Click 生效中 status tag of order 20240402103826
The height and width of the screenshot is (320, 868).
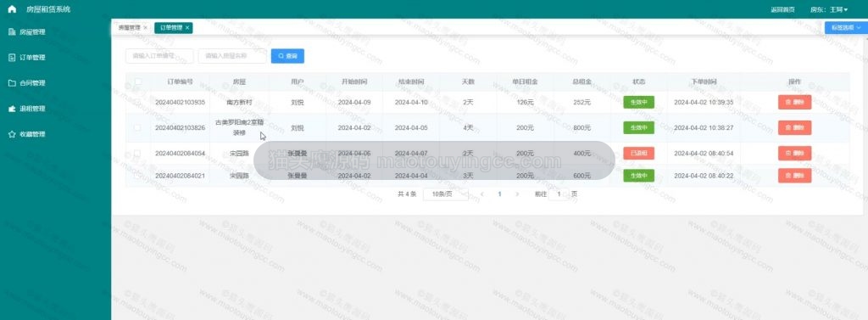[639, 127]
